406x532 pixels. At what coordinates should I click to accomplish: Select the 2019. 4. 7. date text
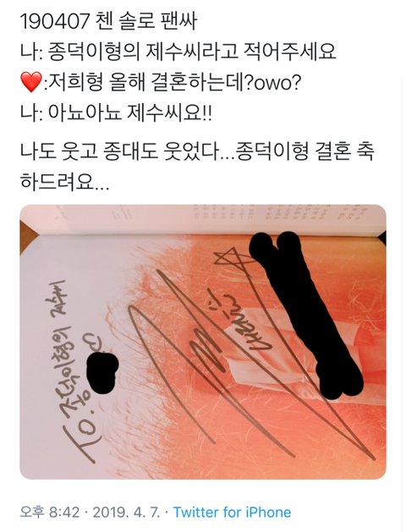pyautogui.click(x=126, y=512)
